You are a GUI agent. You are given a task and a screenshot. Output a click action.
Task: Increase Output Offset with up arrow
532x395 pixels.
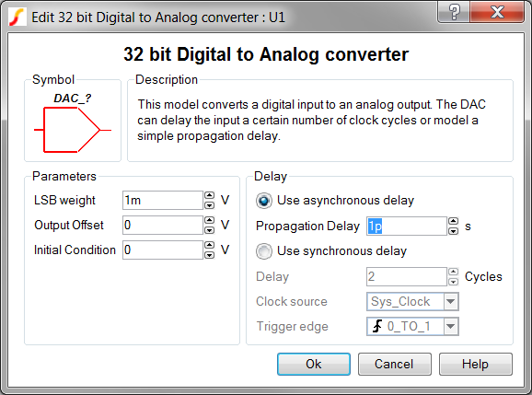click(209, 220)
